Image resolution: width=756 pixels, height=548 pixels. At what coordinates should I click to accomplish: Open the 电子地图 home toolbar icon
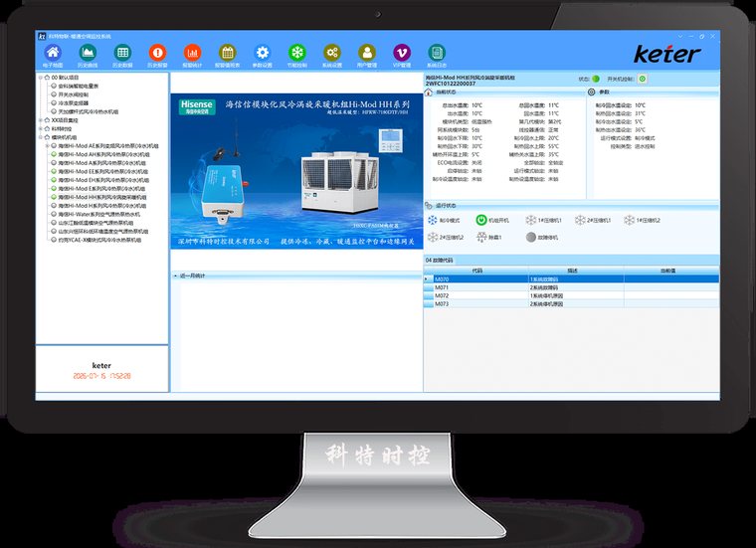coord(53,52)
